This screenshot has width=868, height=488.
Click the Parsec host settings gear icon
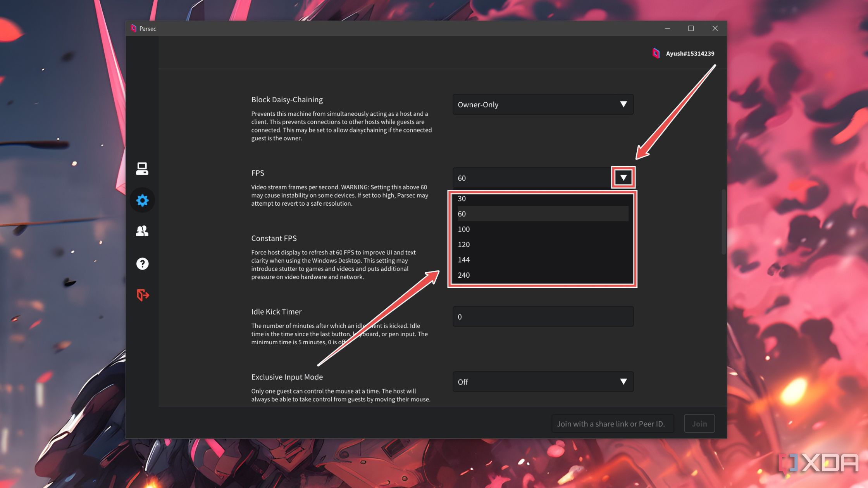tap(142, 200)
